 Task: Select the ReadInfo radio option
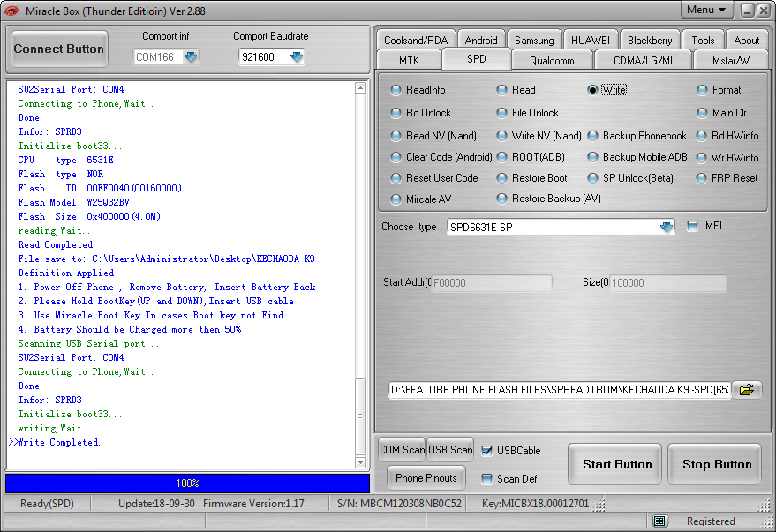click(x=396, y=90)
